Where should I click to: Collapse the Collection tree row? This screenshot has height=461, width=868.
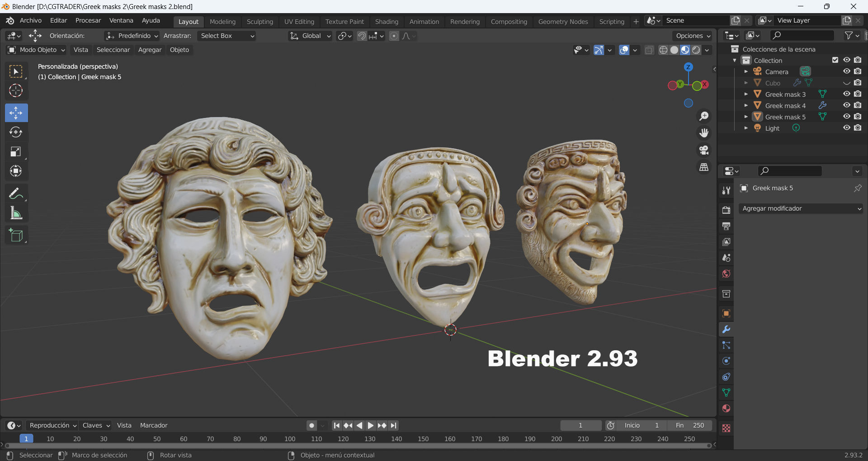[x=735, y=60]
